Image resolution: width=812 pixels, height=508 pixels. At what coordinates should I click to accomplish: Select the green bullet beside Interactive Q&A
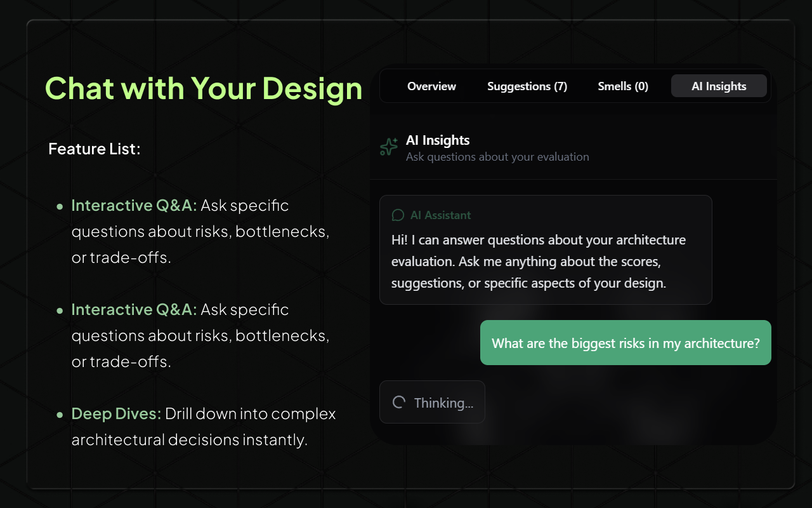coord(60,206)
